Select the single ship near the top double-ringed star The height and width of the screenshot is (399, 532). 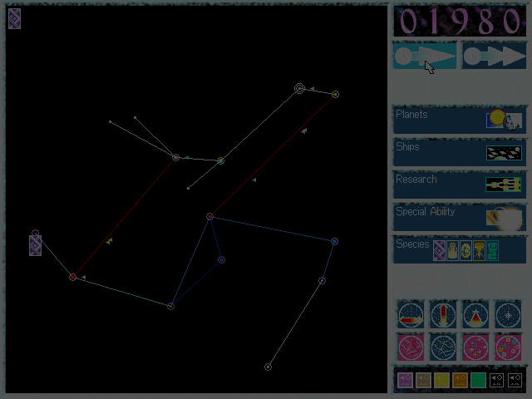[313, 89]
